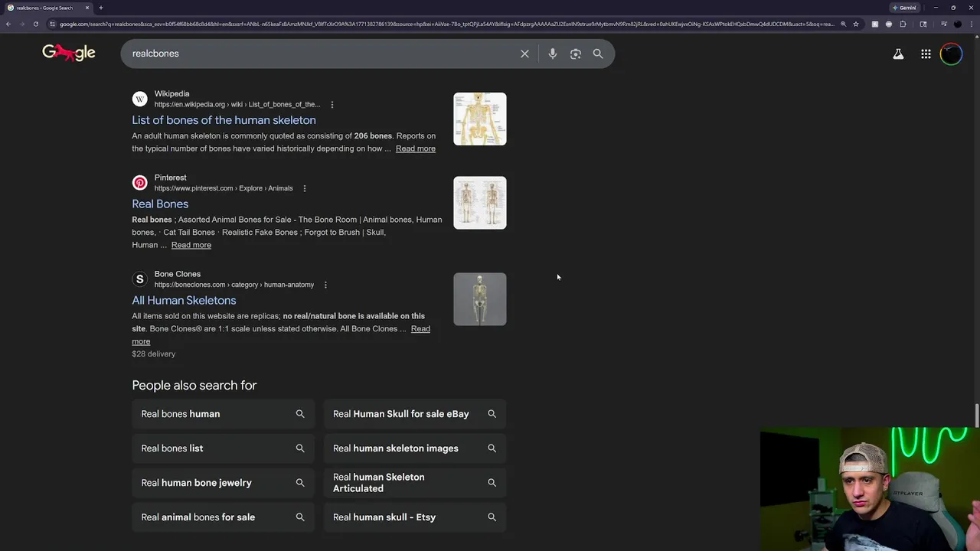
Task: Click the Pinterest favicon icon
Action: coord(139,183)
